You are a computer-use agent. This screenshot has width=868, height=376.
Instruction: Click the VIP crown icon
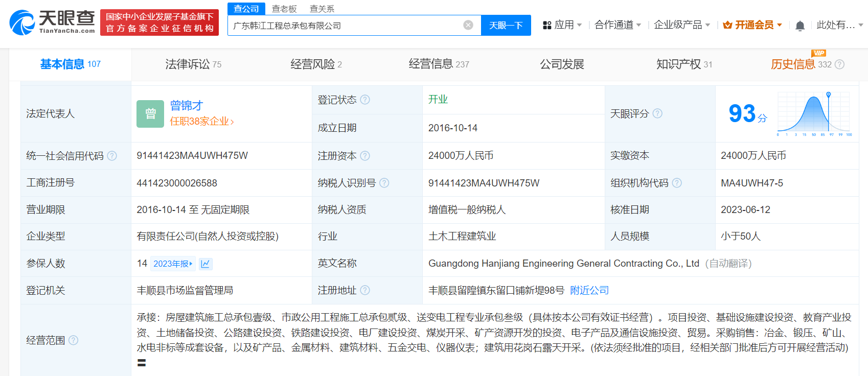727,25
